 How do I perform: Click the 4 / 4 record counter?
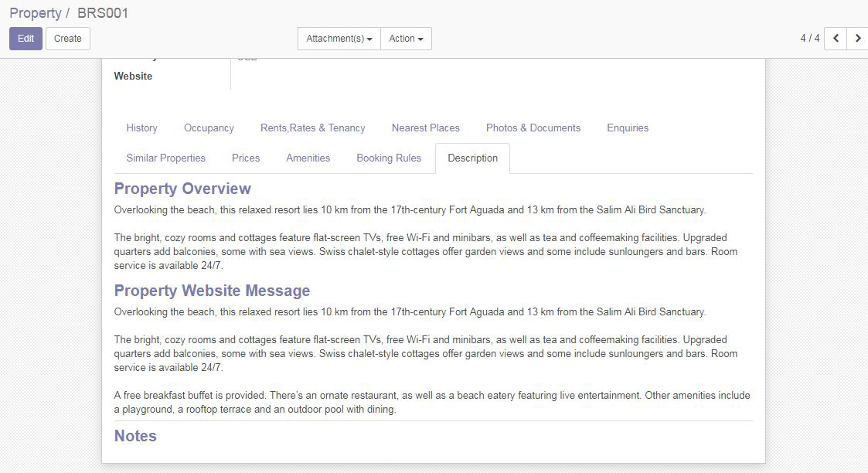coord(810,38)
